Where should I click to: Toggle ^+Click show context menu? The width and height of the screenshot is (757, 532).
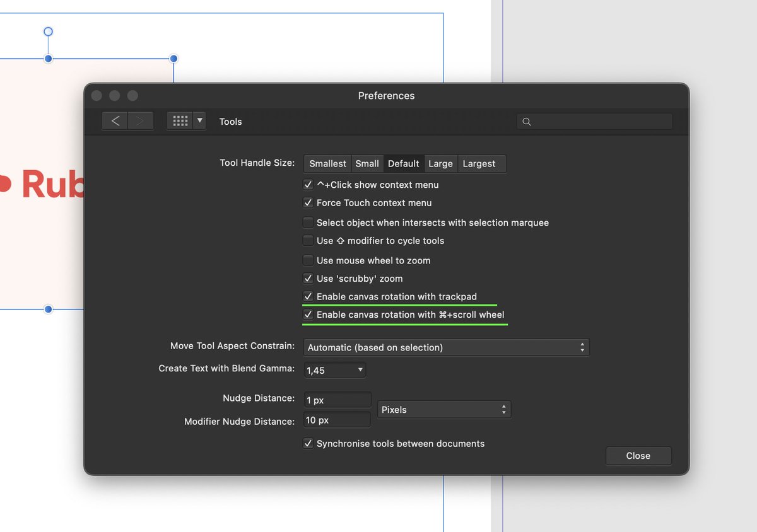coord(308,185)
